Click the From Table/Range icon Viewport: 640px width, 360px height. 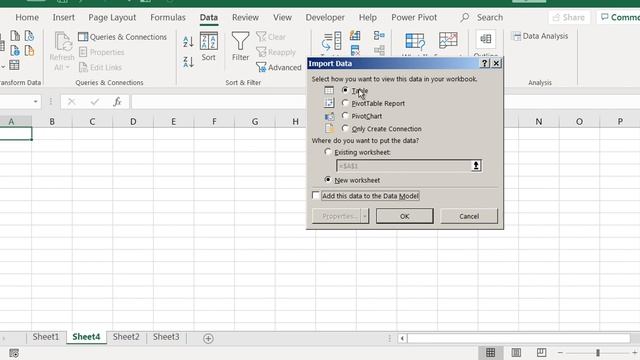click(x=14, y=65)
